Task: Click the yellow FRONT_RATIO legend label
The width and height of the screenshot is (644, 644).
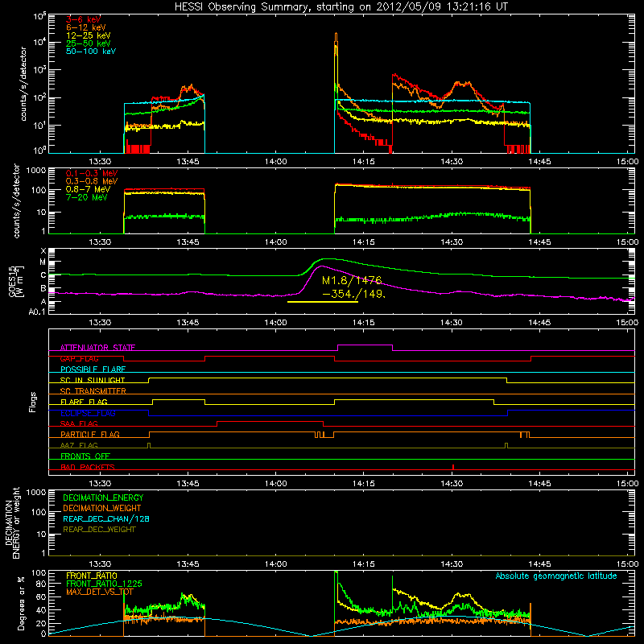Action: coord(92,576)
